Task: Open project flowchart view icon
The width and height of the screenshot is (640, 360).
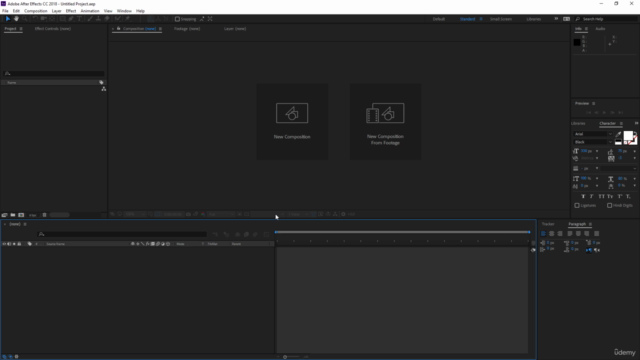Action: coord(104,89)
